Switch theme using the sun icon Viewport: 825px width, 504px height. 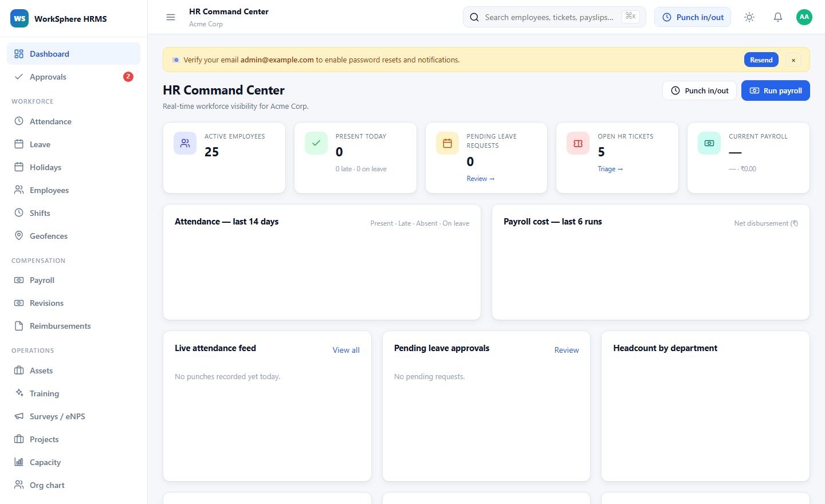point(749,17)
